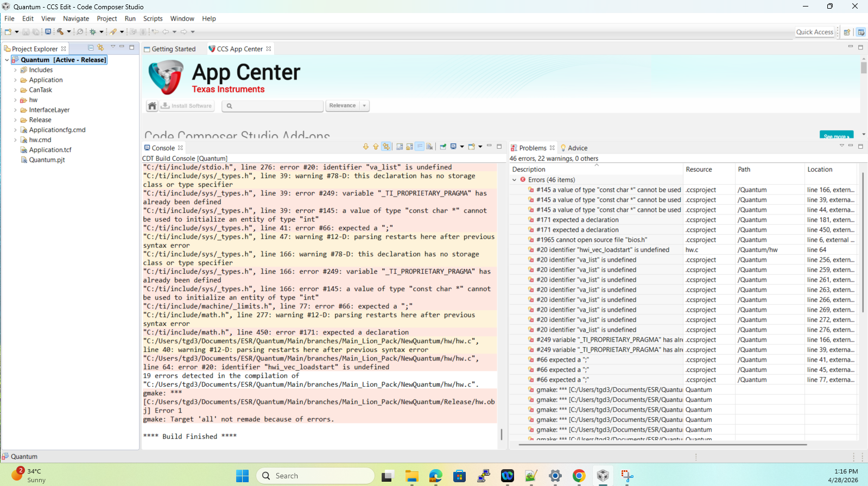This screenshot has width=868, height=486.
Task: Sort by the Location column header
Action: 831,169
